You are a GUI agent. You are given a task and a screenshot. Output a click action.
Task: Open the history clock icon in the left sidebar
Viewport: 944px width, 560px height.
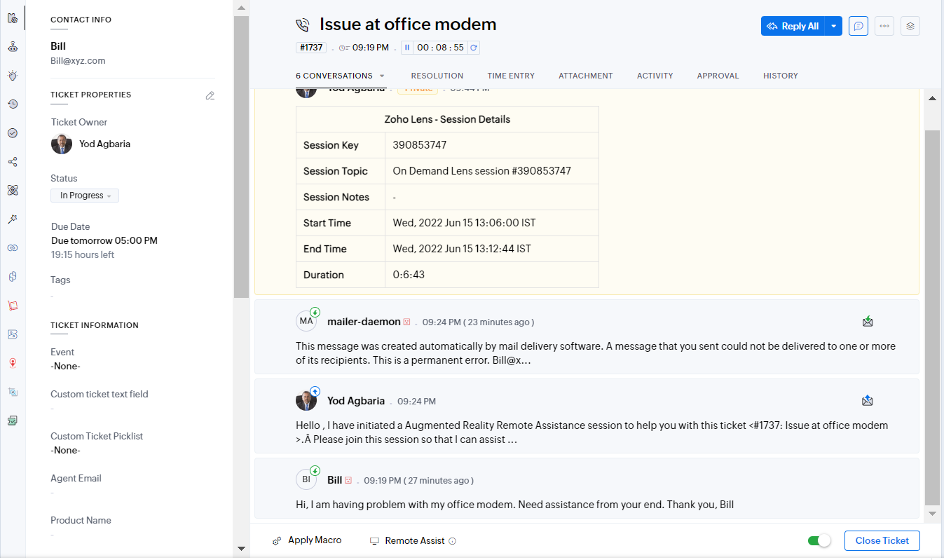pos(13,104)
